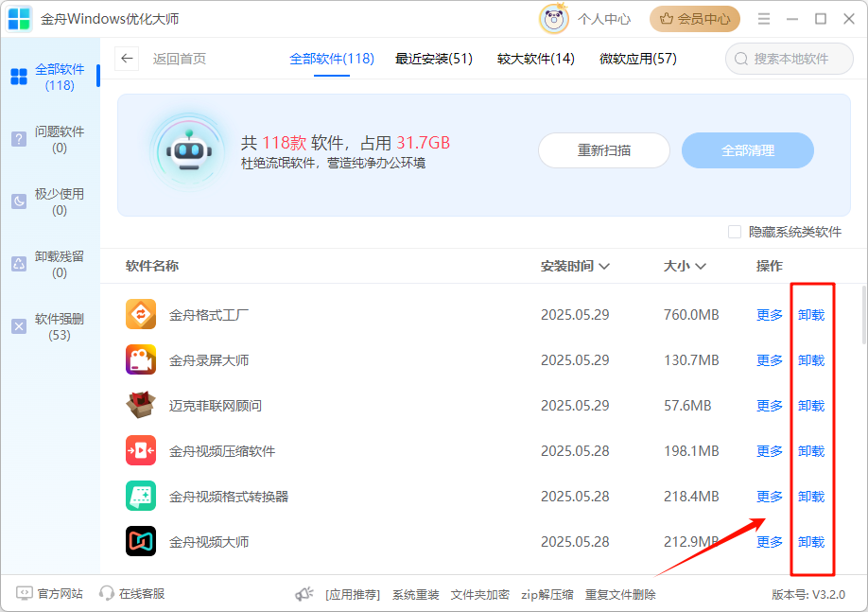Click the software list vertical scrollbar
868x612 pixels.
[x=864, y=315]
